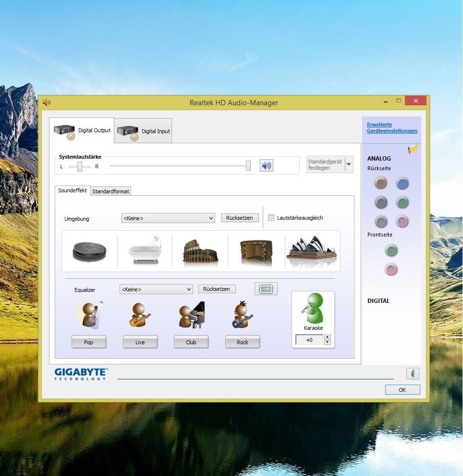Open the Standardformat tab
Screen dimensions: 463x476
[110, 191]
